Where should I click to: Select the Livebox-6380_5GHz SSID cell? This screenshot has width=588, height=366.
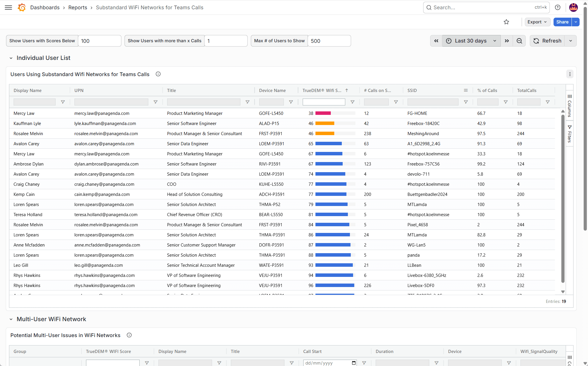(427, 275)
